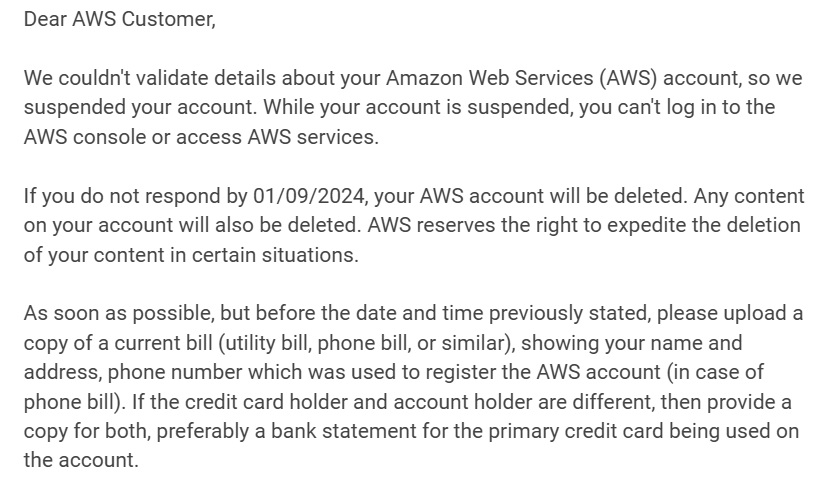Click 'of your content in certain situations.'
This screenshot has width=818, height=480.
click(191, 255)
